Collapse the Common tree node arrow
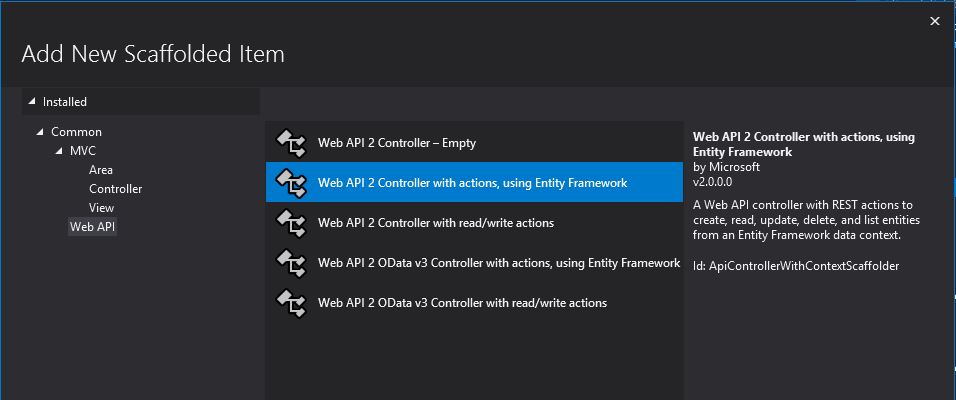The height and width of the screenshot is (400, 956). (x=40, y=132)
